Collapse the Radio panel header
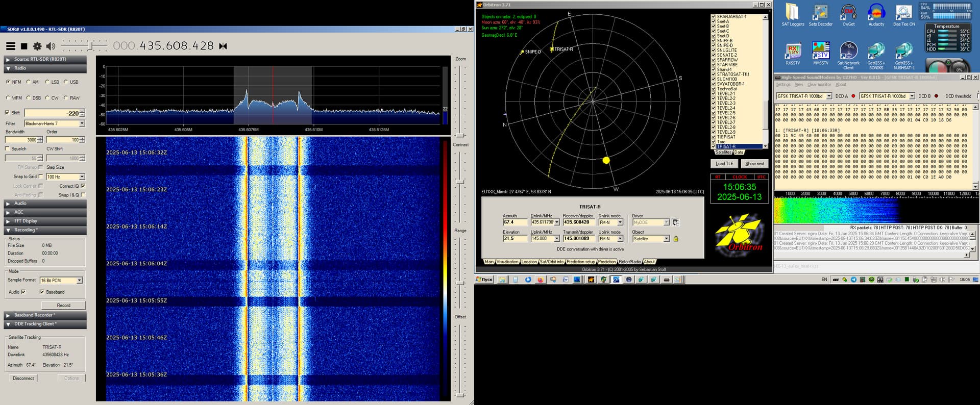980x405 pixels. pyautogui.click(x=45, y=68)
